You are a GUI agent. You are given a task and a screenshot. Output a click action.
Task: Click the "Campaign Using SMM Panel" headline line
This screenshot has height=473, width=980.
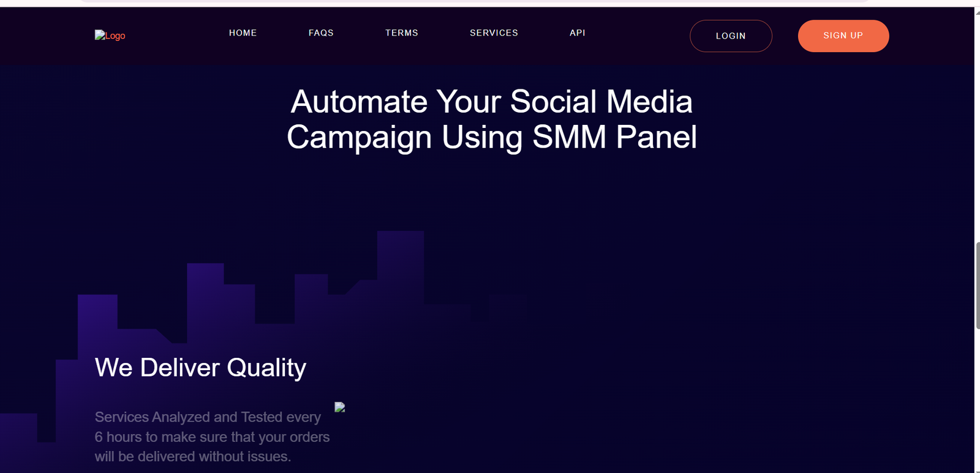[x=492, y=137]
